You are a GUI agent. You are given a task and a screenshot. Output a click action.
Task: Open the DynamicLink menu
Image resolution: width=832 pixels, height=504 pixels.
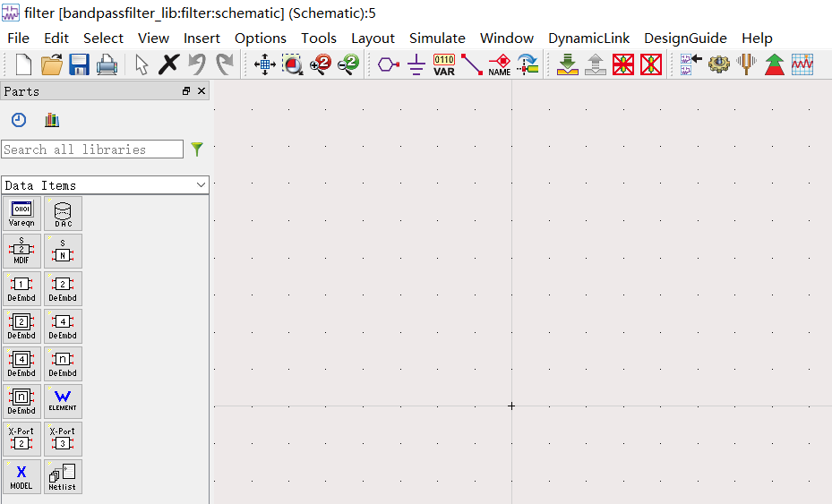pyautogui.click(x=589, y=38)
